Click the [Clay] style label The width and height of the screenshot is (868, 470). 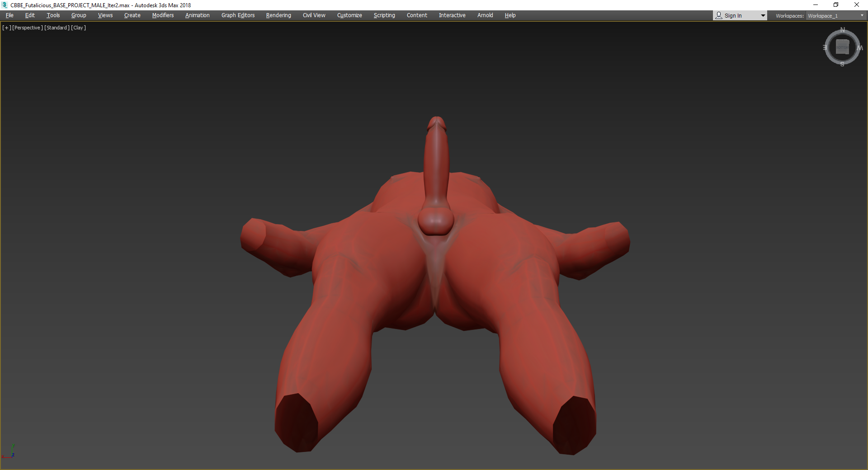(x=79, y=28)
